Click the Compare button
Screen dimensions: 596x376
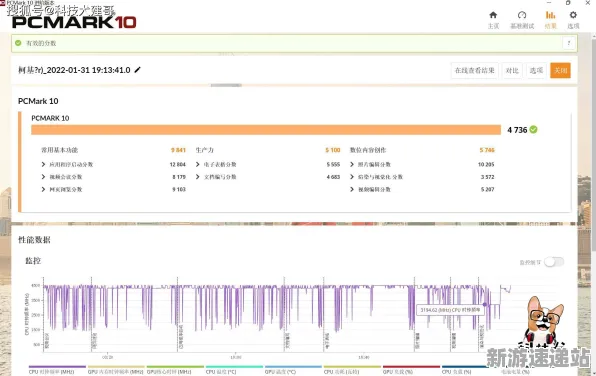[512, 71]
